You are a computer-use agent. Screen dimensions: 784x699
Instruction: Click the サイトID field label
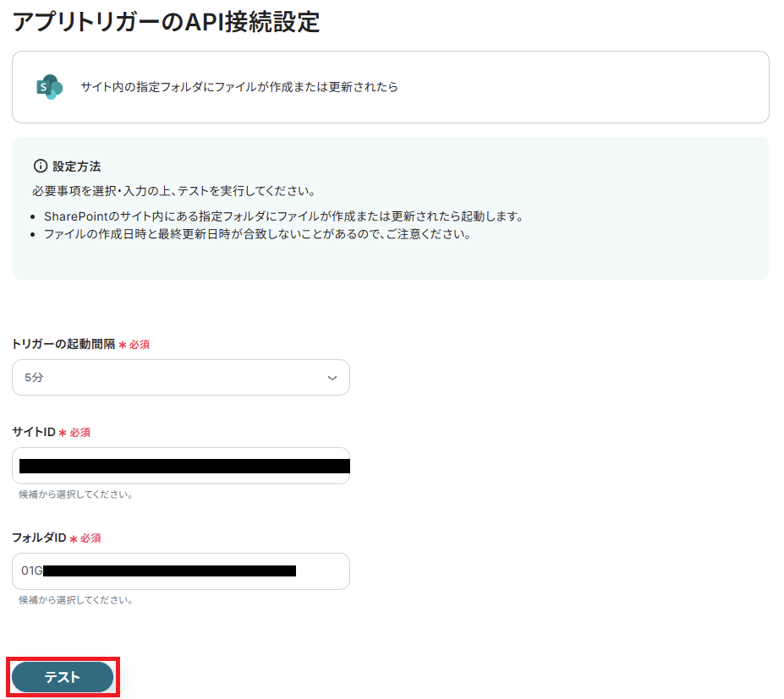[x=34, y=432]
